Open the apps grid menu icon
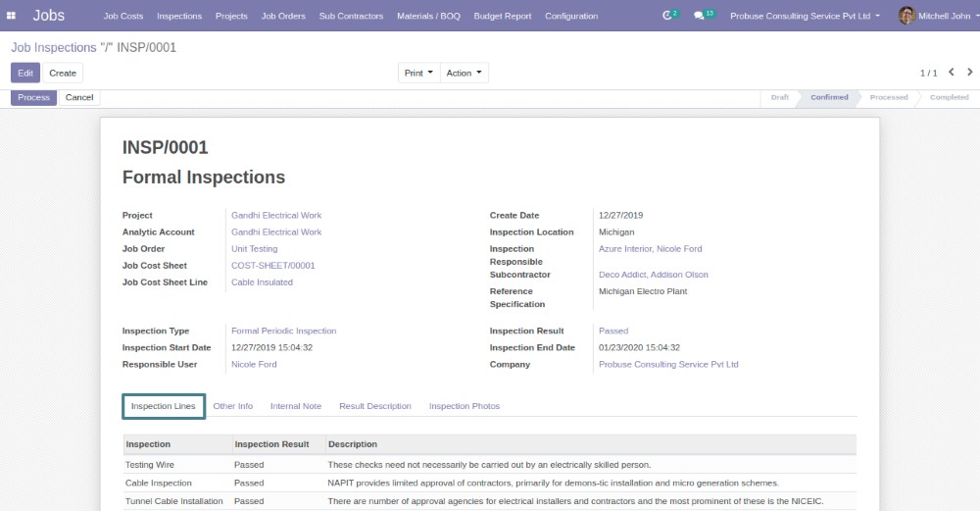 (12, 16)
